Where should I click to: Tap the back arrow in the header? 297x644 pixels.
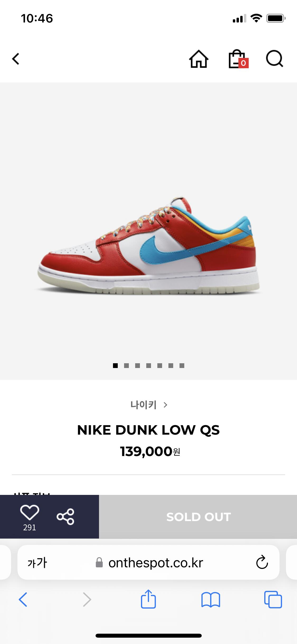16,59
